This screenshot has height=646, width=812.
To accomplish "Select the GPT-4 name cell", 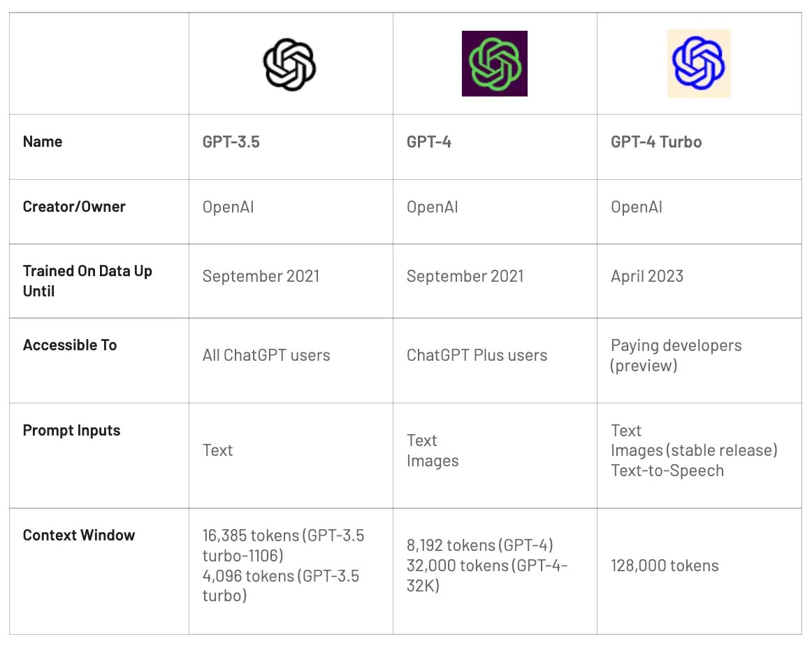I will click(429, 142).
